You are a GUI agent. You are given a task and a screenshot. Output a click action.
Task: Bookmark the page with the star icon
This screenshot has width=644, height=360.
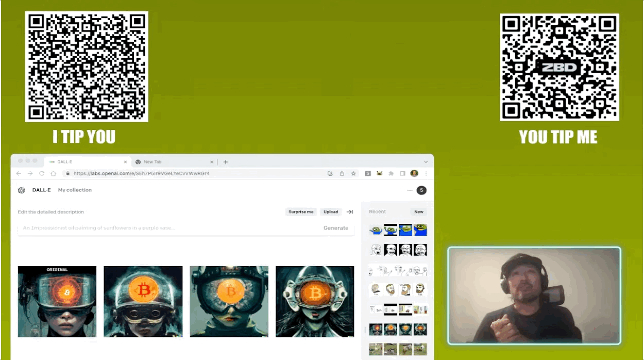click(353, 174)
